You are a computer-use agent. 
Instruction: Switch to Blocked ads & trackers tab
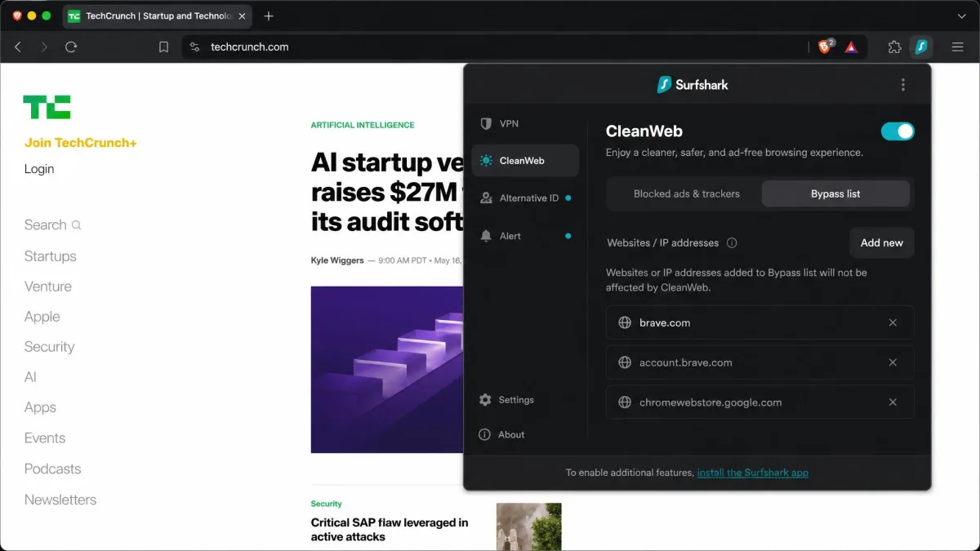(686, 193)
